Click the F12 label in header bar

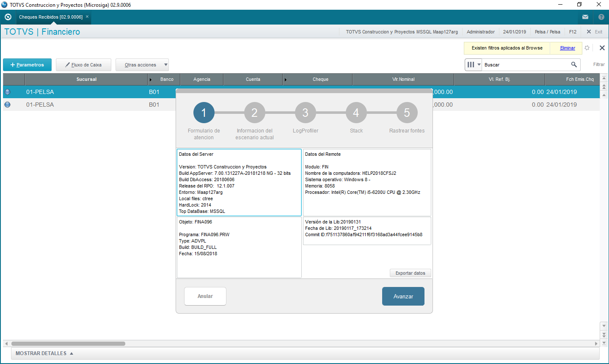573,32
